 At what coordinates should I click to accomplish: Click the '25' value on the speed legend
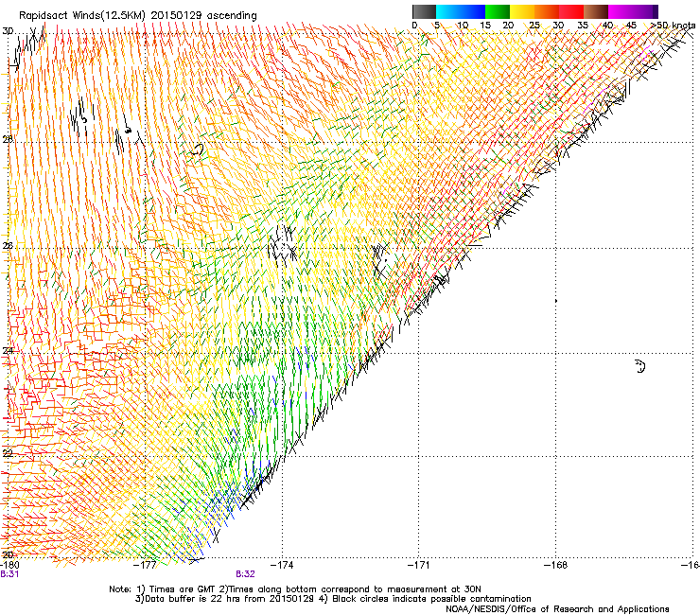534,26
